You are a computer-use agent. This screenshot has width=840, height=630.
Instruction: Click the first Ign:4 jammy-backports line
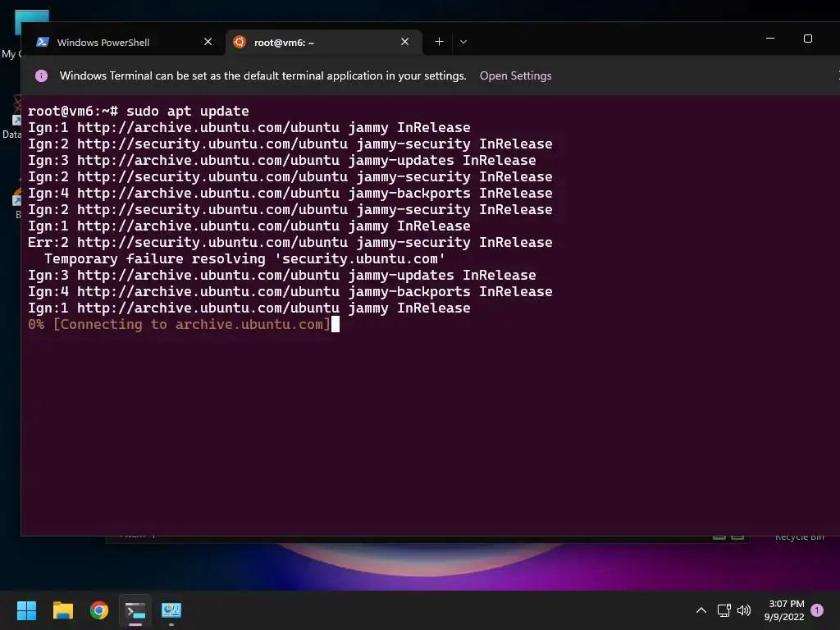(x=290, y=193)
